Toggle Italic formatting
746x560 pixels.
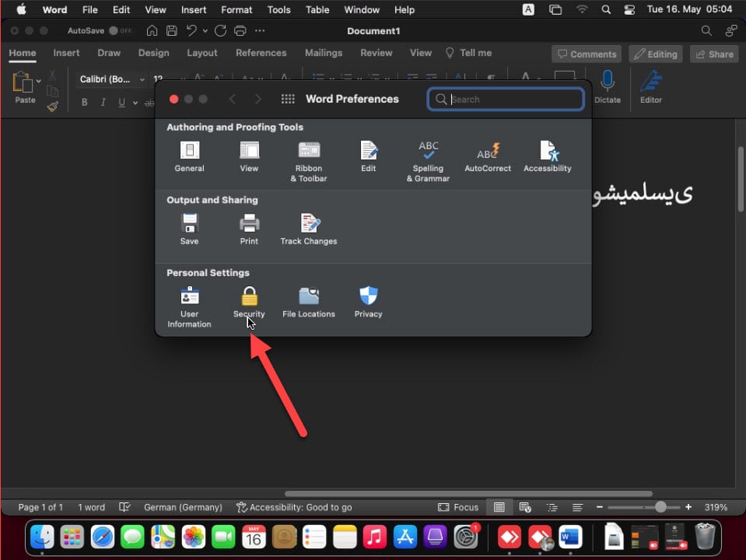click(103, 103)
